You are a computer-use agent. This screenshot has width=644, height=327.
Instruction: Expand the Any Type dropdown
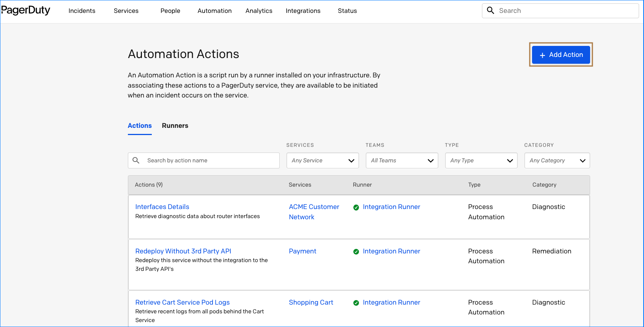click(481, 160)
